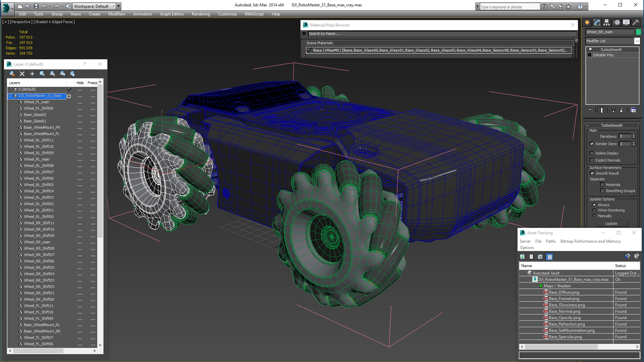This screenshot has height=362, width=644.
Task: Click the Search by Name field
Action: tap(442, 34)
